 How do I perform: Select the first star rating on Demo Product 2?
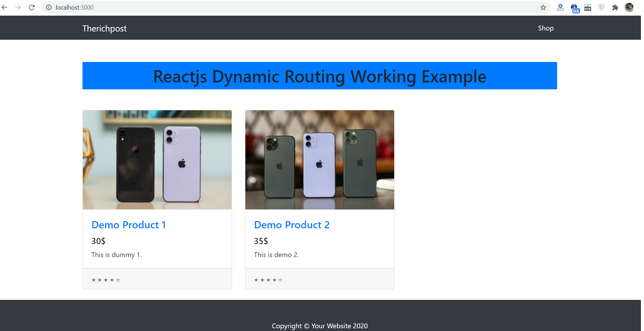pos(256,280)
